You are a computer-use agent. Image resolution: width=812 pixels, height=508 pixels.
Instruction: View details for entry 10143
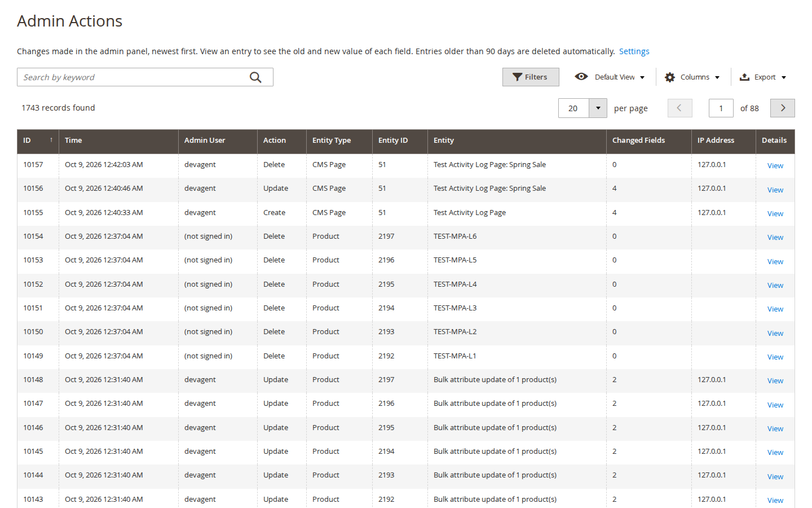coord(775,501)
